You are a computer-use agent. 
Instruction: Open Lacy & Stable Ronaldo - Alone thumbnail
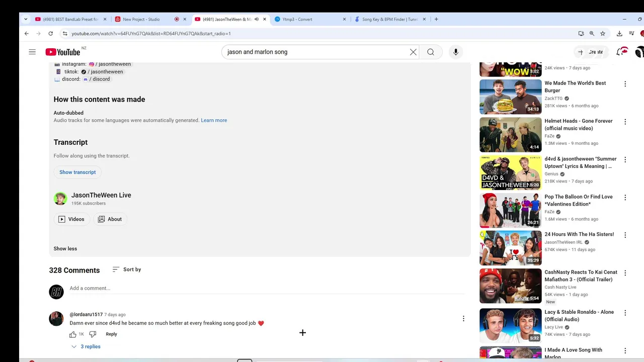(x=510, y=325)
